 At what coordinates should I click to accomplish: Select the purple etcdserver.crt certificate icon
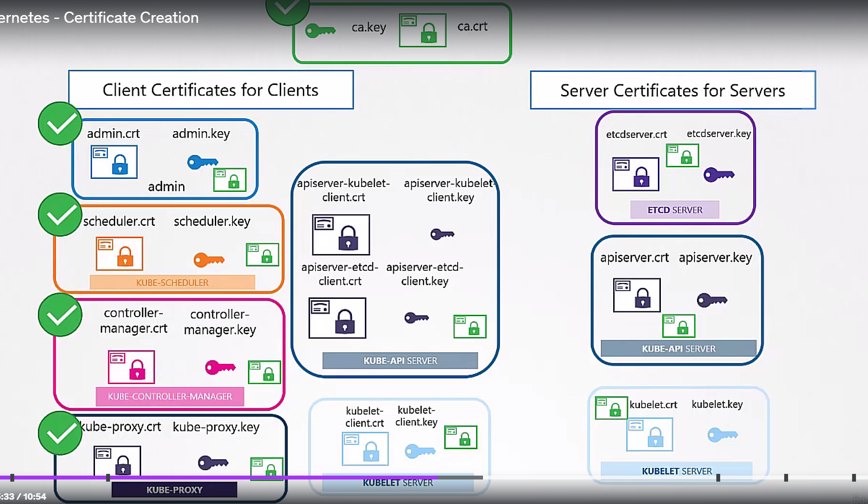tap(636, 174)
